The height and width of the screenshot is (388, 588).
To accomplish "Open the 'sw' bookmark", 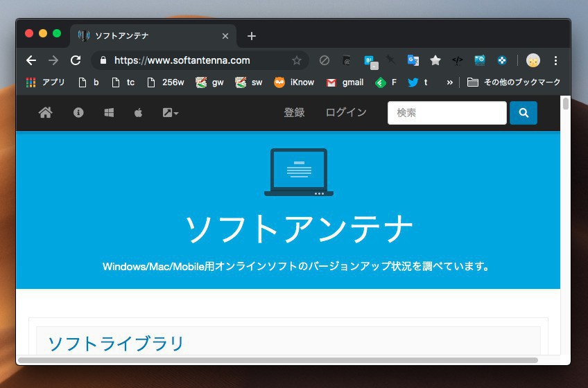I will pyautogui.click(x=249, y=82).
